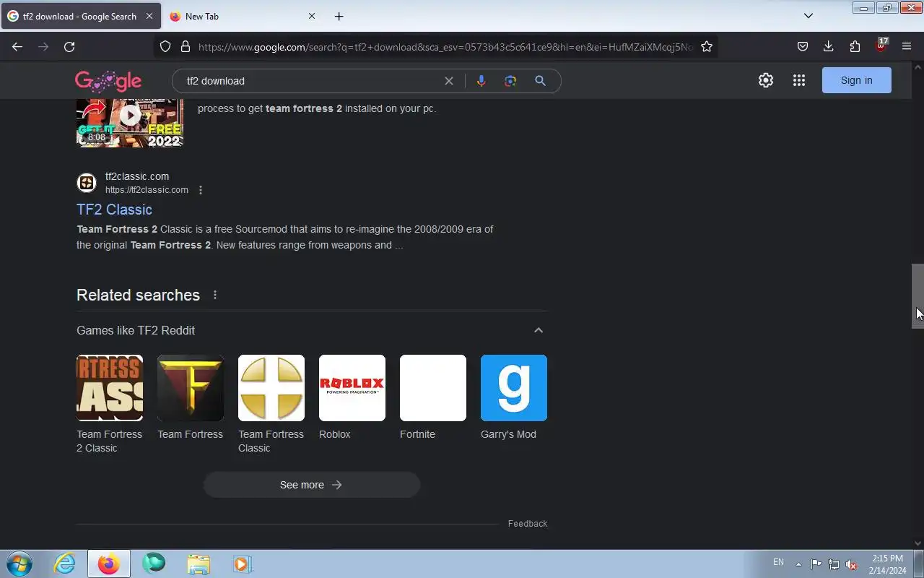Open the Action Center flag icon
The height and width of the screenshot is (578, 924).
(x=816, y=564)
